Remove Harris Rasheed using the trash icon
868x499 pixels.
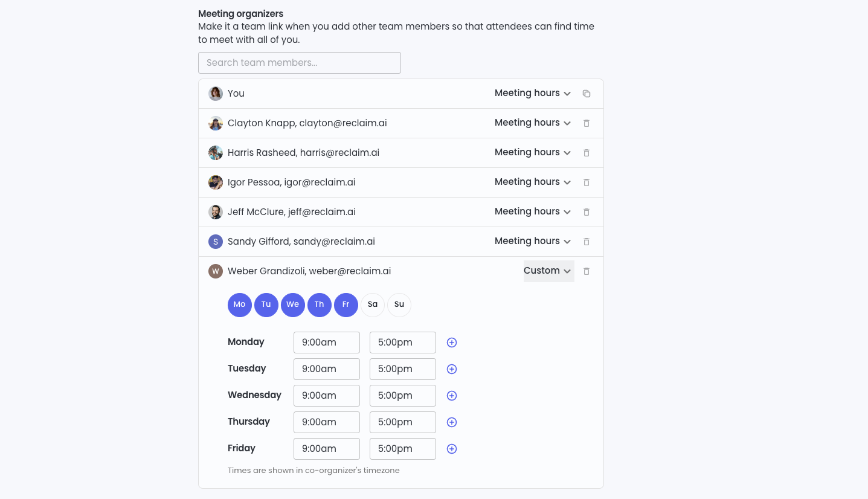587,152
